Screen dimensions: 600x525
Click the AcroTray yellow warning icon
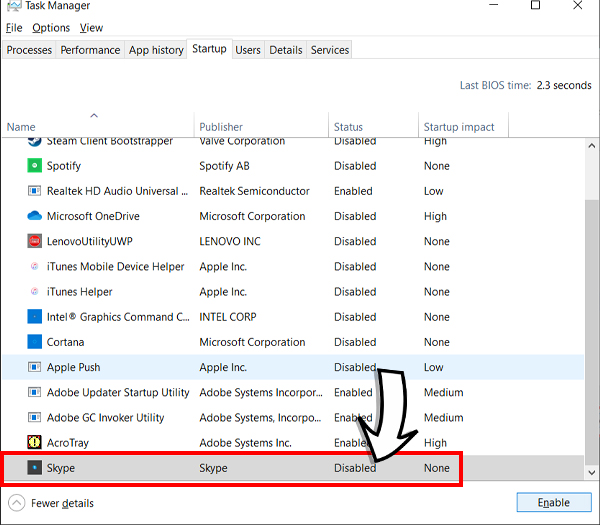34,442
